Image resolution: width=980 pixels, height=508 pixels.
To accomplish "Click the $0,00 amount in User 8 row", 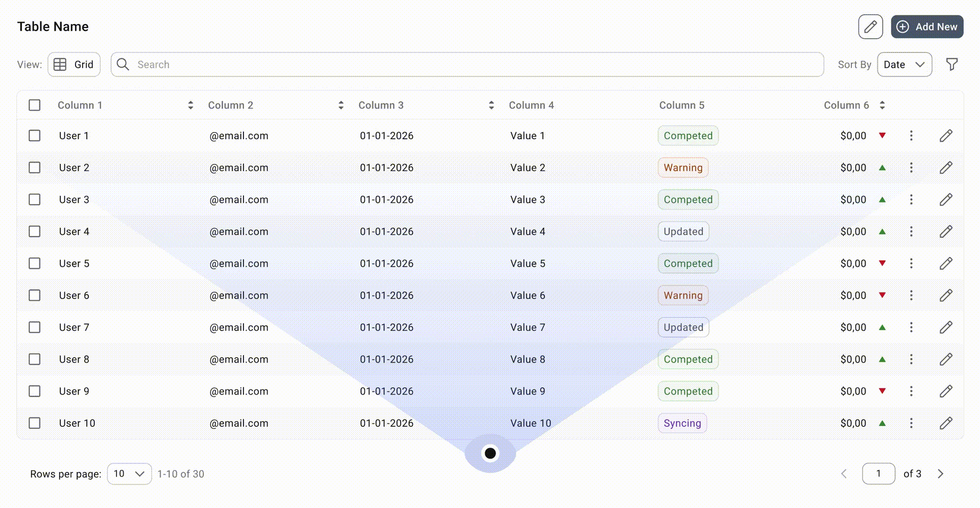I will click(x=853, y=359).
